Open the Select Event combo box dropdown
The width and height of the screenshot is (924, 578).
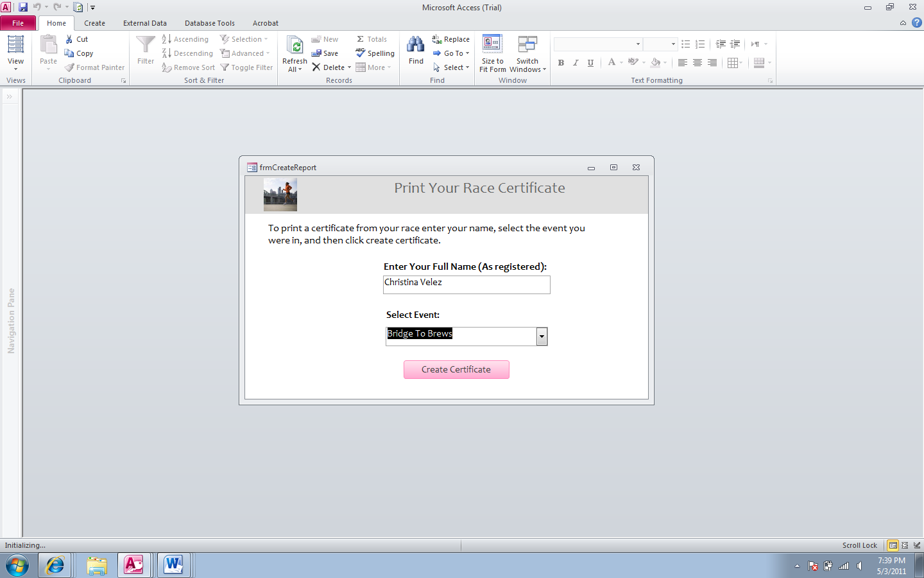(x=542, y=336)
